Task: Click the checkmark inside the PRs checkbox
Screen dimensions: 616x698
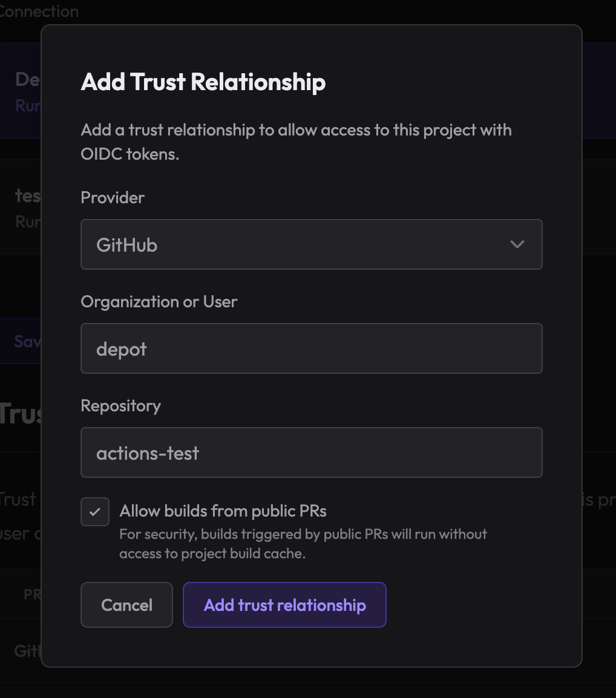Action: 95,511
